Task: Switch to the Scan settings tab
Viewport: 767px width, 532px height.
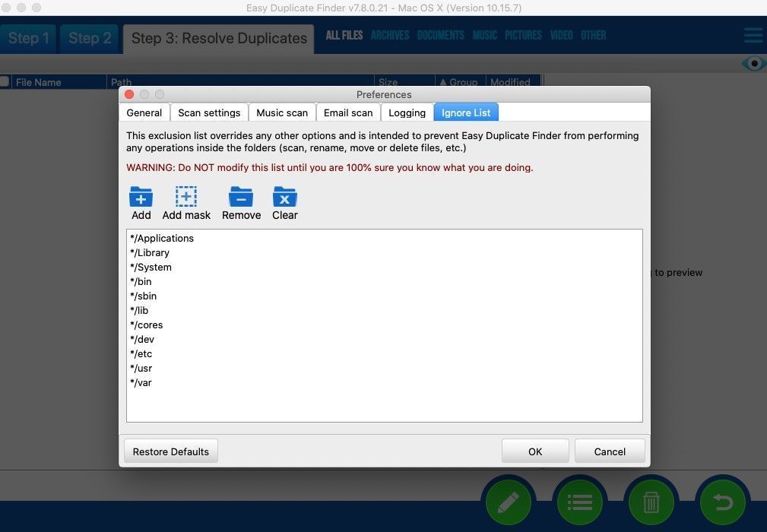Action: click(x=209, y=113)
